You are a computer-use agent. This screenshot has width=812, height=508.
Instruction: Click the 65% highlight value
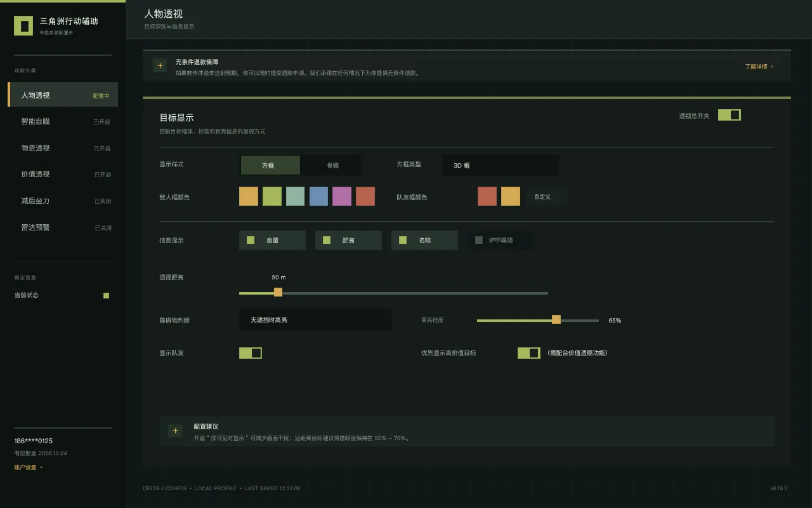pos(615,321)
